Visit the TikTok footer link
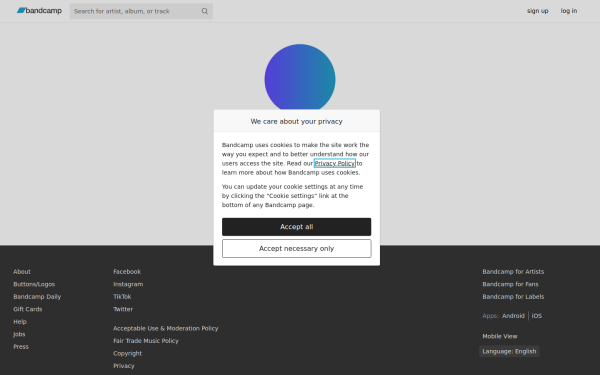600x375 pixels. point(122,297)
